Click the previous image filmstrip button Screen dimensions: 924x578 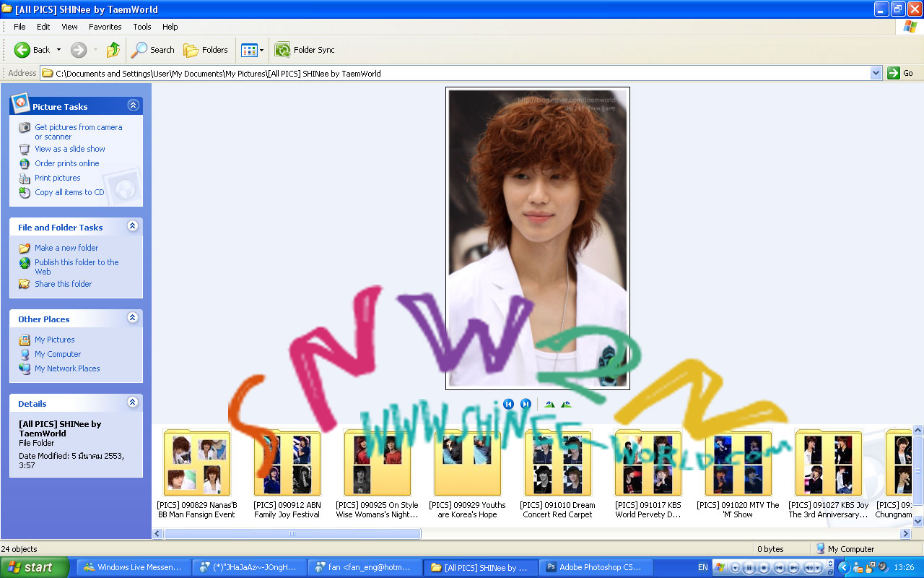pos(508,404)
